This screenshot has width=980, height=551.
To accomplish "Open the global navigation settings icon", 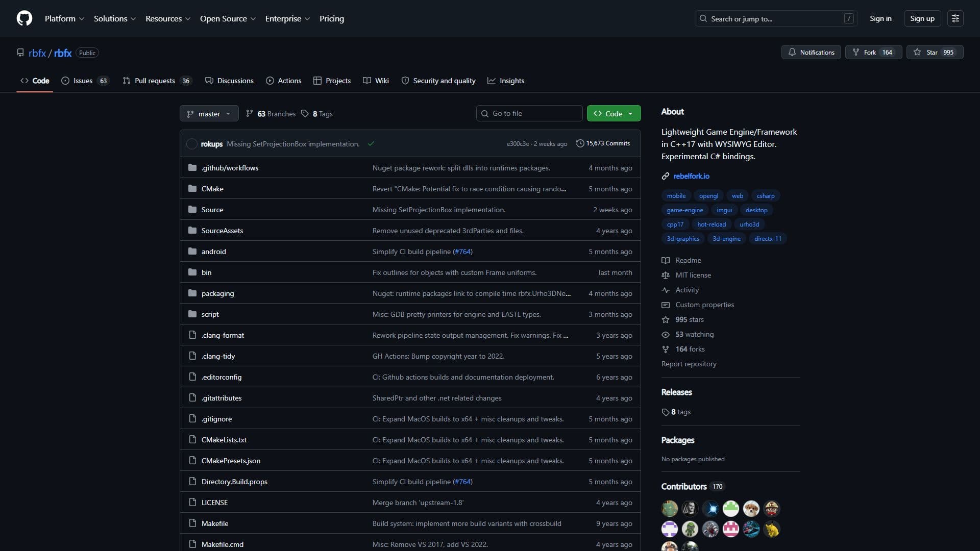I will point(955,18).
